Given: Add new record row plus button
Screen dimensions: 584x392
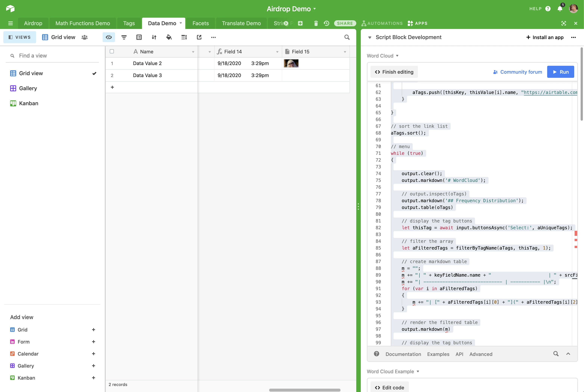Looking at the screenshot, I should (112, 87).
